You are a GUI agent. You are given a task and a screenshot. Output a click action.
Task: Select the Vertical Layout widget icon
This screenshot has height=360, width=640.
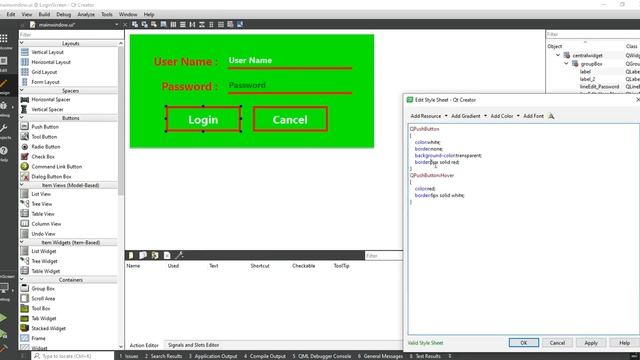click(x=24, y=52)
